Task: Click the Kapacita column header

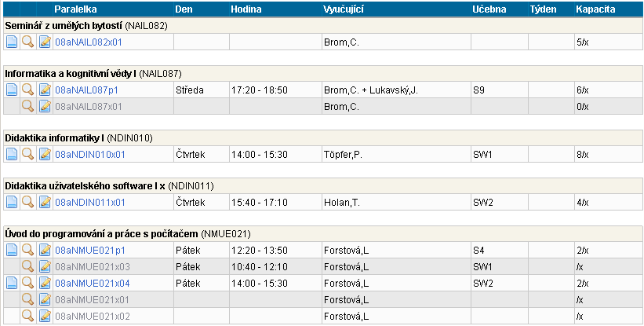Action: [595, 9]
